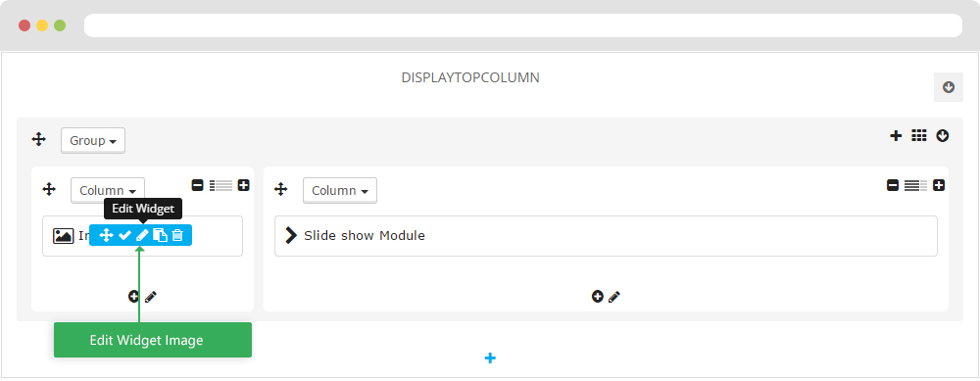Open the right Column dropdown
980x381 pixels.
point(340,190)
